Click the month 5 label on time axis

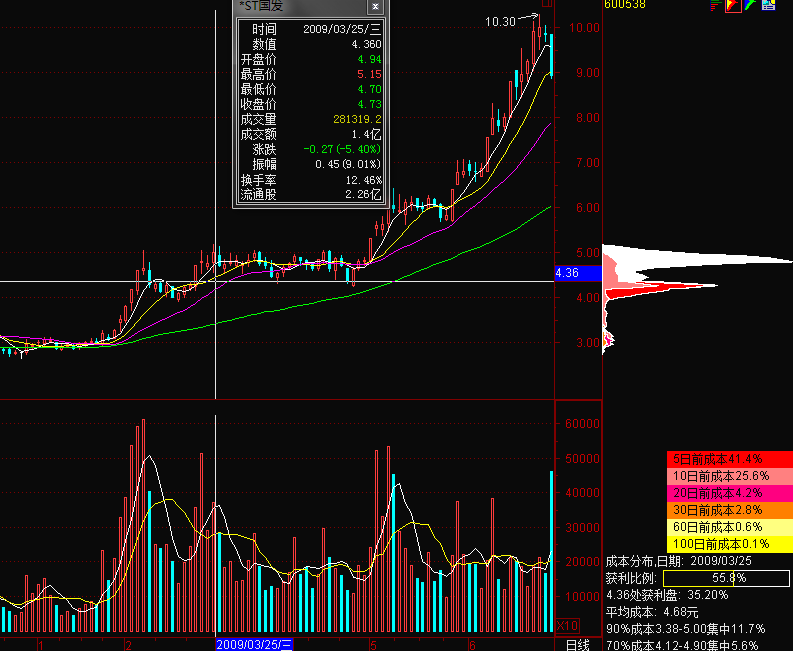tap(372, 645)
